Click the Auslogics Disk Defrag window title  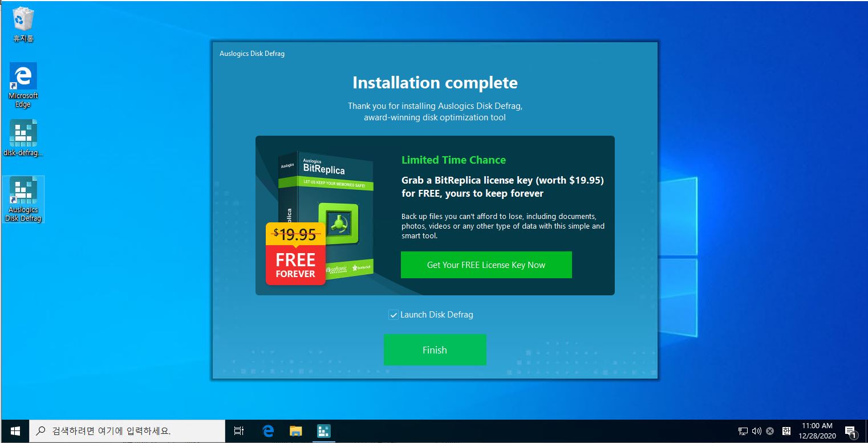click(x=252, y=54)
